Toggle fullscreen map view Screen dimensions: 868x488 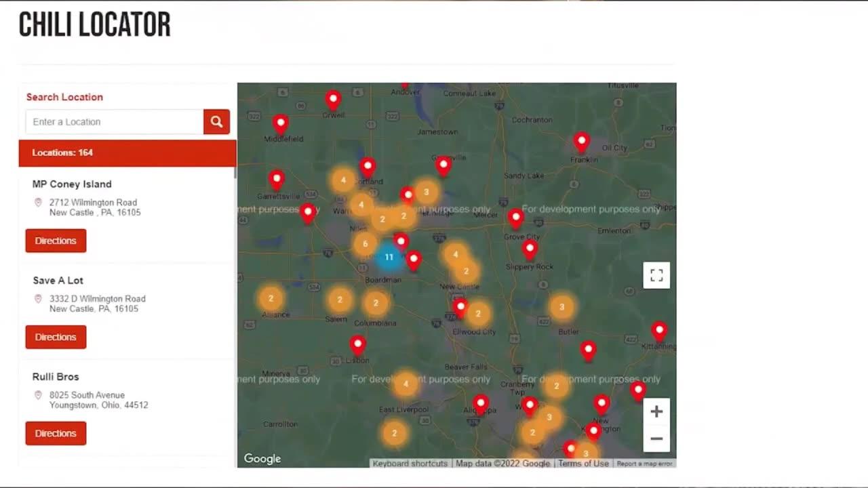click(656, 275)
